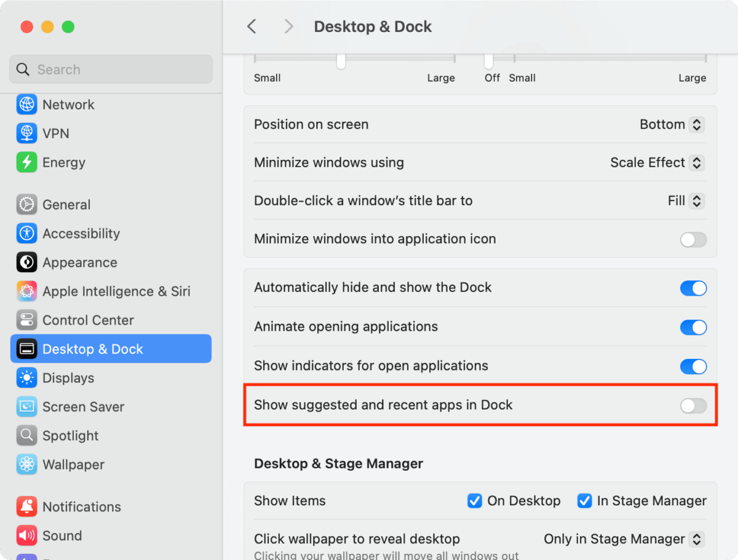The width and height of the screenshot is (738, 560).
Task: Click the Sound speaker icon
Action: click(x=26, y=536)
